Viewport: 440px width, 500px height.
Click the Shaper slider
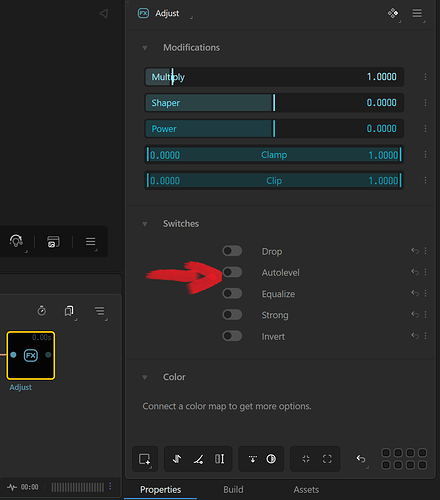tap(274, 103)
